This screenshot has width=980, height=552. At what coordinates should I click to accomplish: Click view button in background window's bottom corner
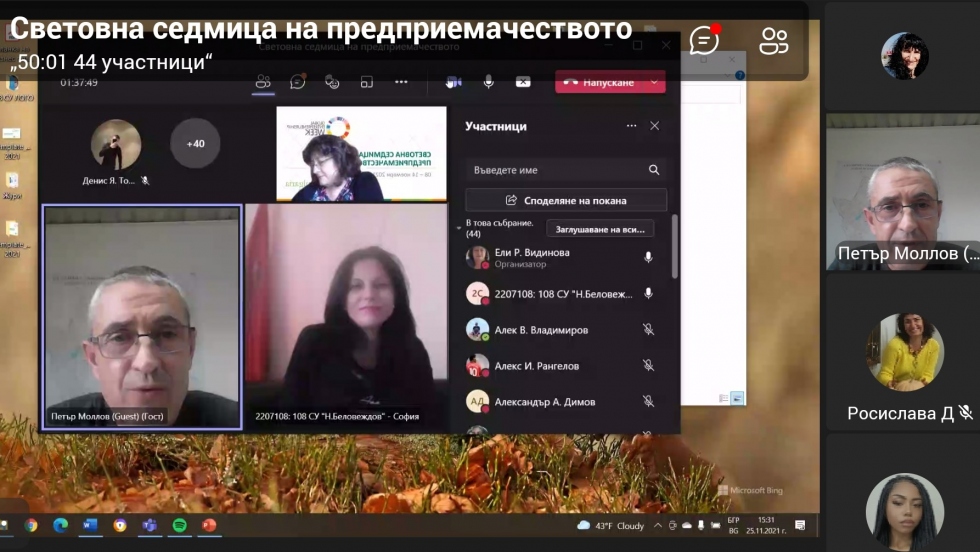point(738,398)
